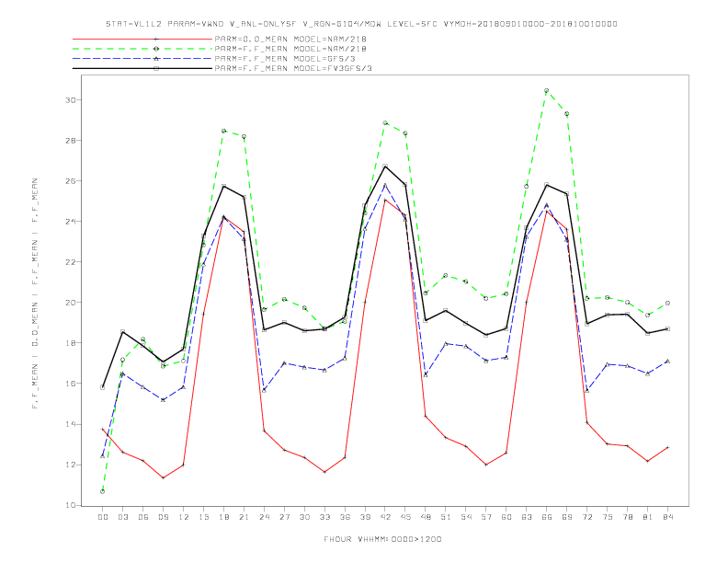Click red observed minimum marker at hour 09
This screenshot has height=563, width=728.
point(163,477)
